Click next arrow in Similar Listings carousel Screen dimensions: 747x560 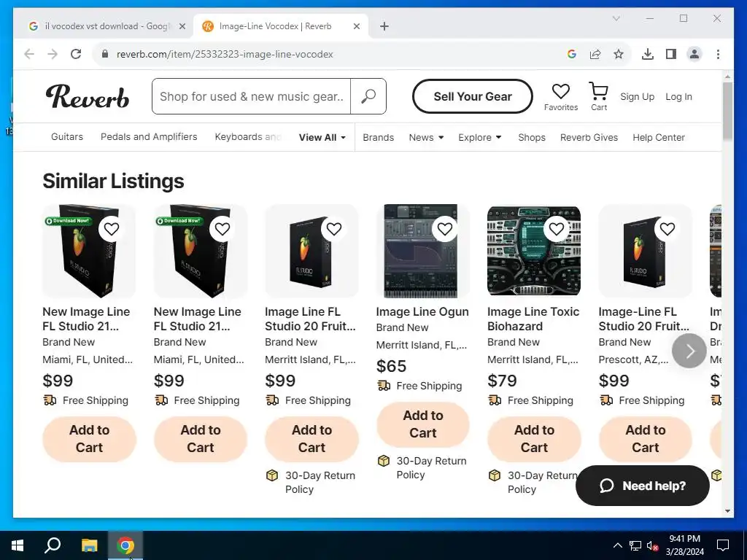[689, 351]
